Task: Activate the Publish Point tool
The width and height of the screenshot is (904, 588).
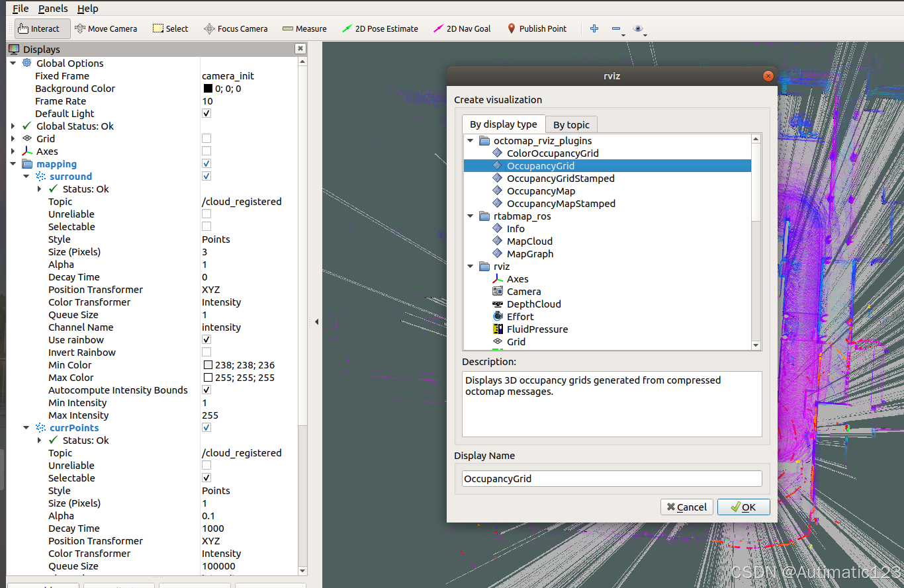Action: 537,28
